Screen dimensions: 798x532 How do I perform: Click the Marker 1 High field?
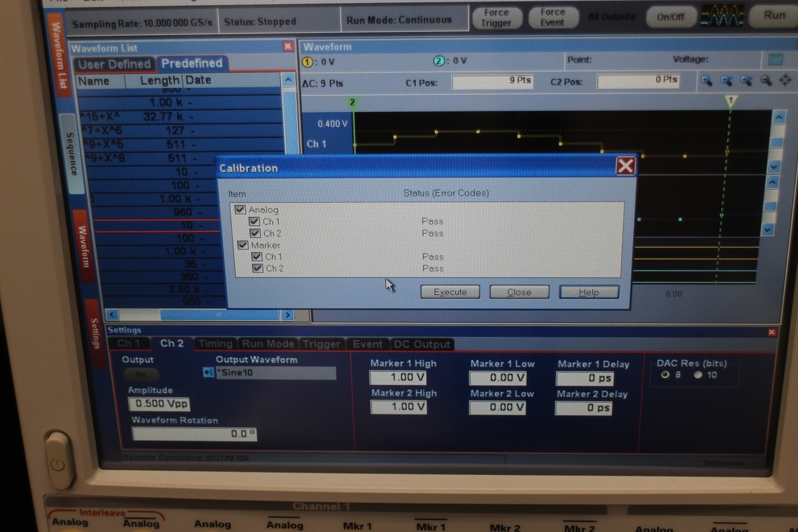coord(398,377)
